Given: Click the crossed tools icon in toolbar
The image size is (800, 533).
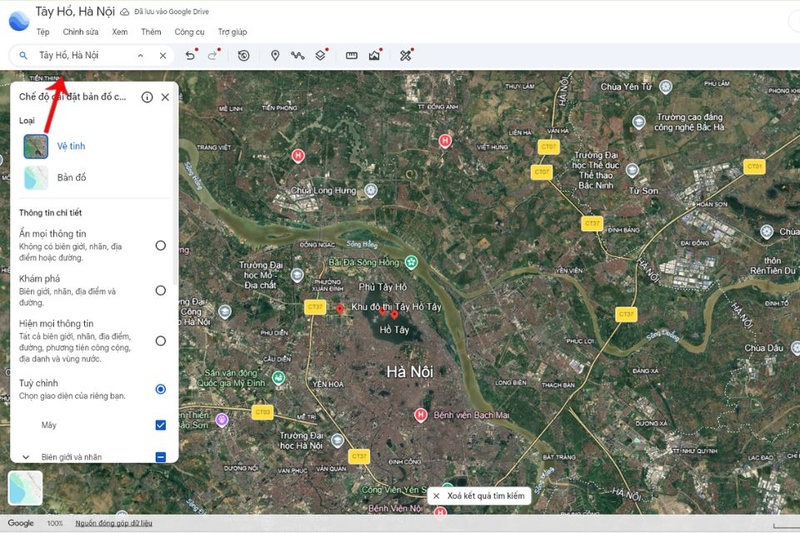Looking at the screenshot, I should click(406, 55).
